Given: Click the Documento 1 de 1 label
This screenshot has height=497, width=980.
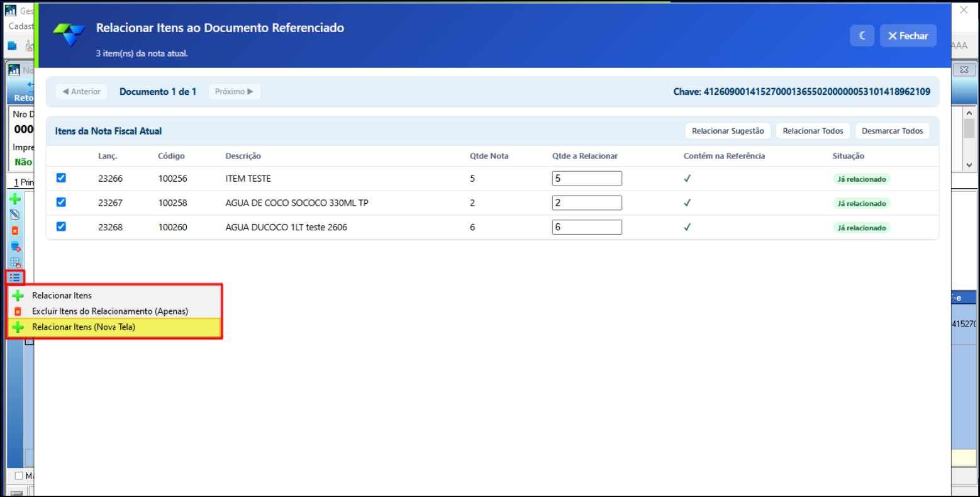Looking at the screenshot, I should pyautogui.click(x=158, y=92).
